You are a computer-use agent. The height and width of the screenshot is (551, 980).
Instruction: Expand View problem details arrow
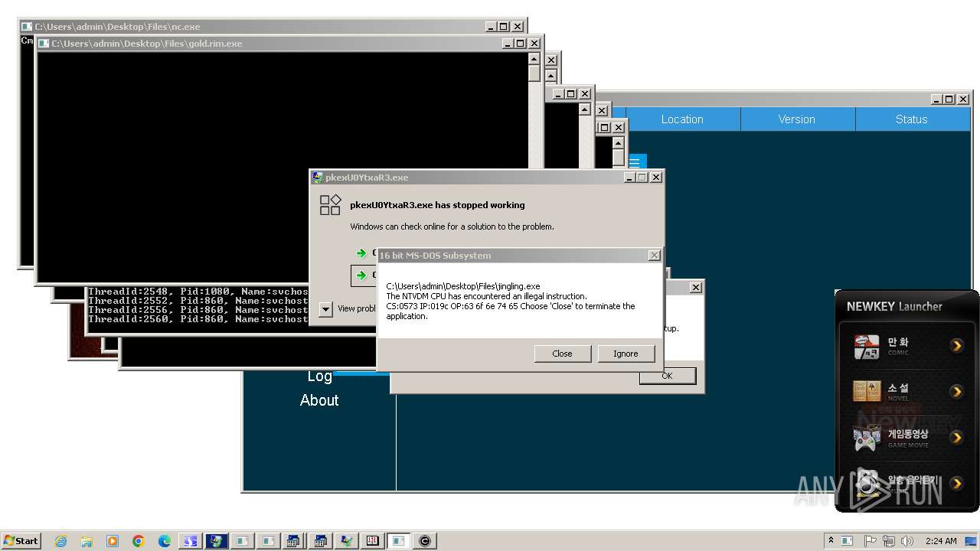point(325,308)
